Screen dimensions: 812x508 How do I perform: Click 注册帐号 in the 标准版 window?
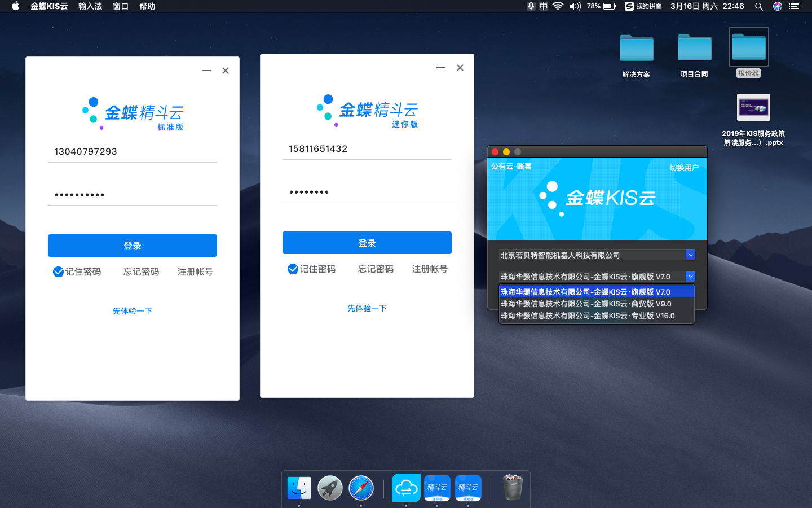(x=195, y=272)
